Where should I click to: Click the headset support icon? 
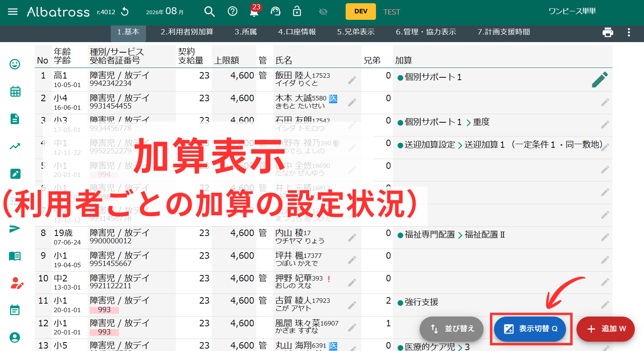(275, 11)
